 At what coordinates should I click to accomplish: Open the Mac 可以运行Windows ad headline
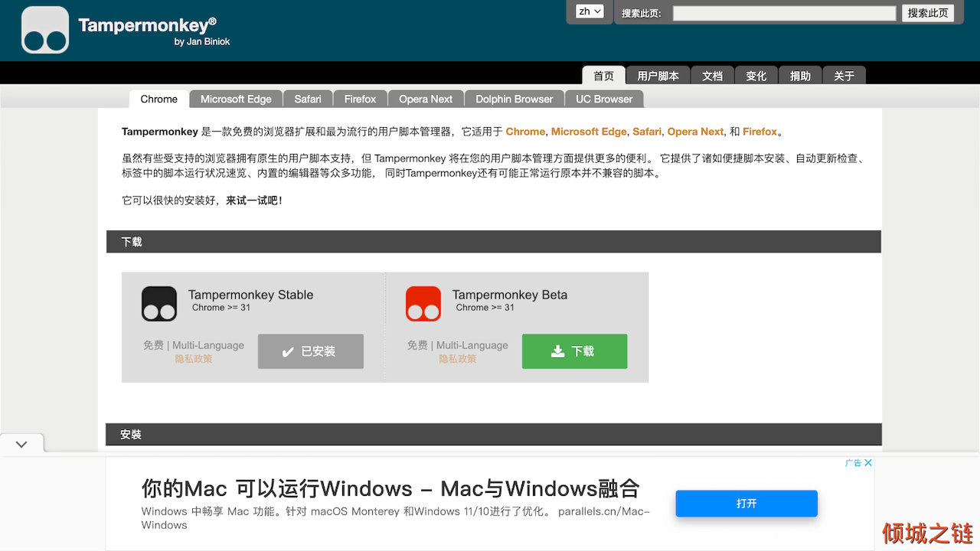click(x=390, y=488)
